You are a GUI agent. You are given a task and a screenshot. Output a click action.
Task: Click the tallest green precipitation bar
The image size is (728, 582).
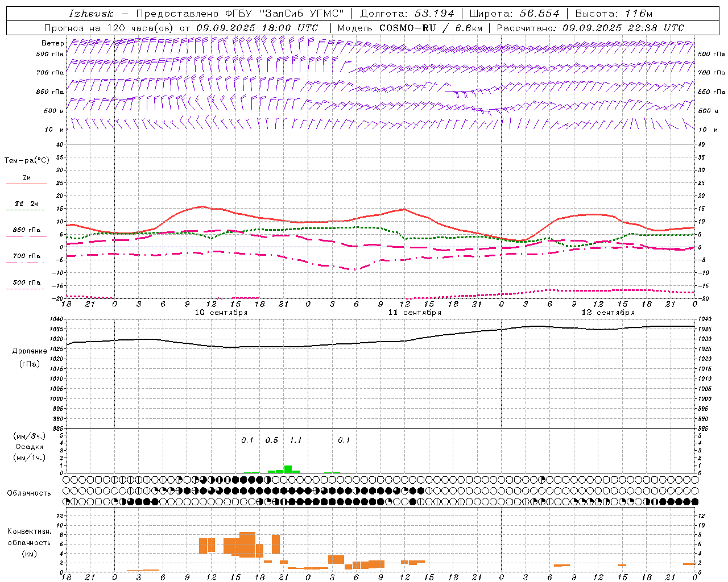288,469
